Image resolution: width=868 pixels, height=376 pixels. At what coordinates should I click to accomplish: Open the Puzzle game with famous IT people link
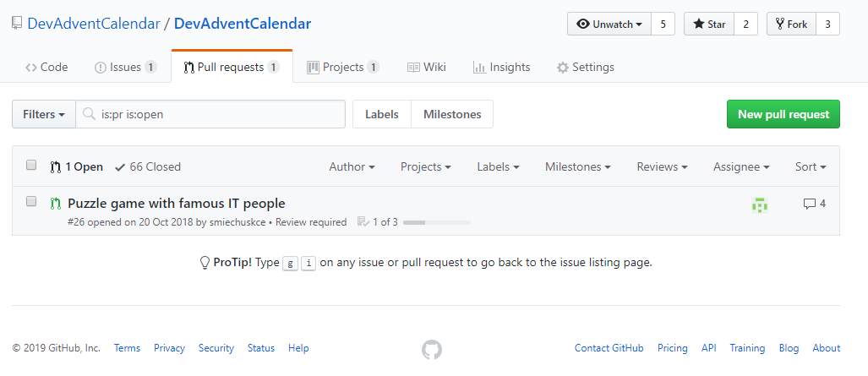(x=176, y=204)
